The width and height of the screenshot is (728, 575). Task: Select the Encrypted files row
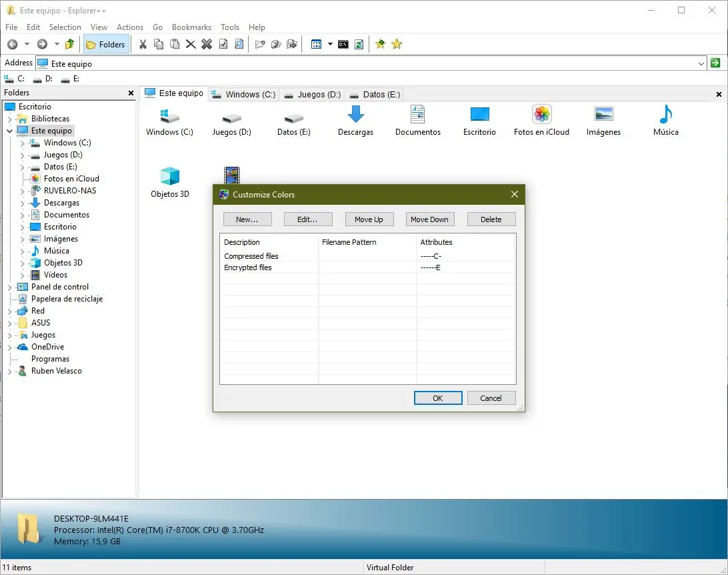point(368,267)
